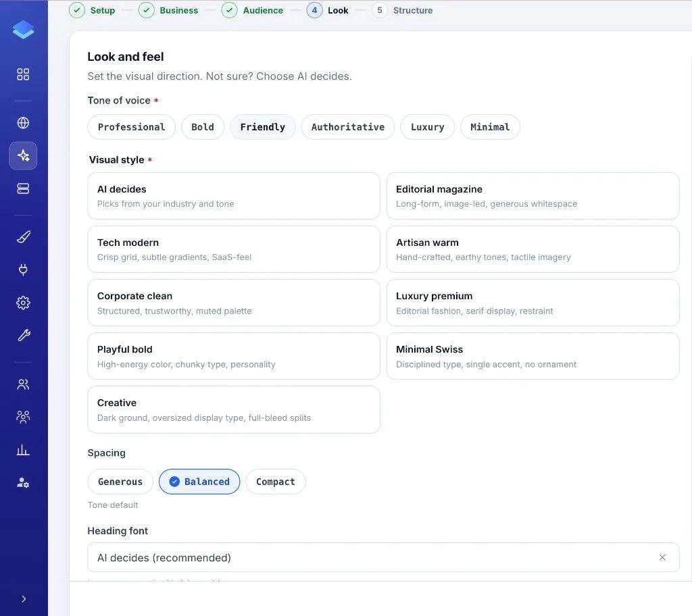
Task: Select the Editorial magazine style card
Action: click(x=533, y=196)
